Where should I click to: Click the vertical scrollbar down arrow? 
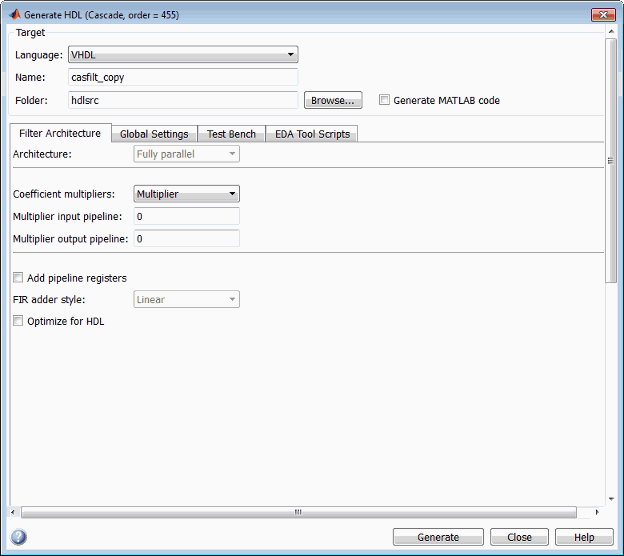click(x=611, y=499)
